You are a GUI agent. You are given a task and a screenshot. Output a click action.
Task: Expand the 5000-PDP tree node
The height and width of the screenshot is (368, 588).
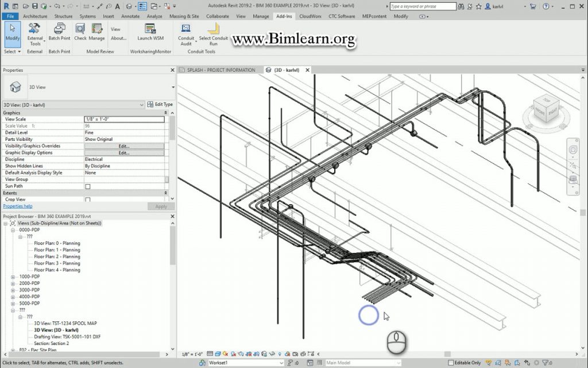13,304
